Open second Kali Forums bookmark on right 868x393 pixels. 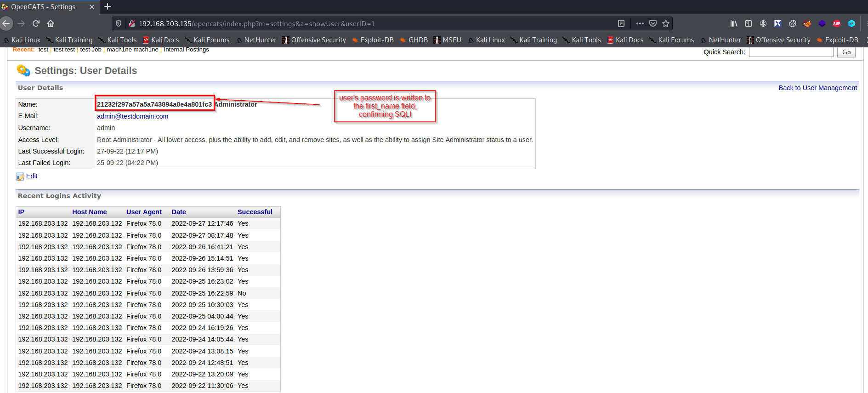point(671,40)
